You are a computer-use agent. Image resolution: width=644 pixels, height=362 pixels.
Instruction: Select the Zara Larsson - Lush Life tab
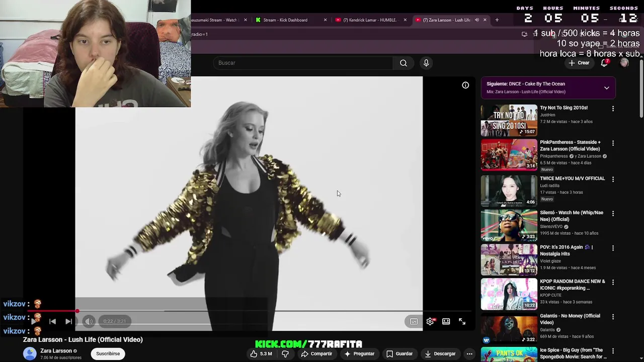(x=446, y=20)
